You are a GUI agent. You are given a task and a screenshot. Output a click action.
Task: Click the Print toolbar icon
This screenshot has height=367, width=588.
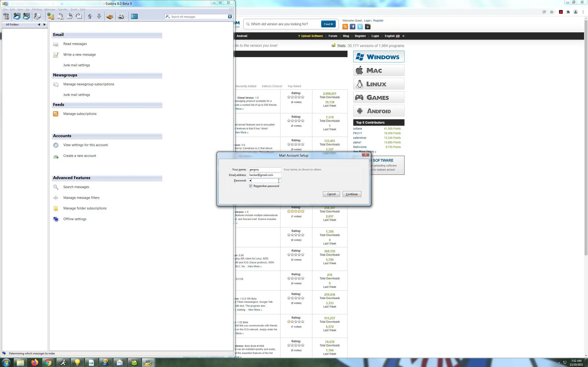point(121,17)
